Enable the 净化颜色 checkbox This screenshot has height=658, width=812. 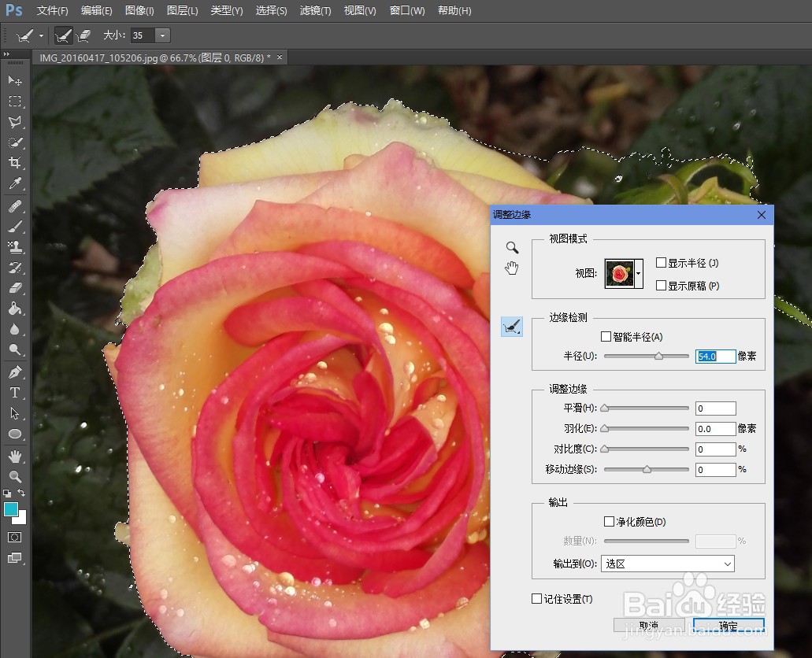(x=609, y=521)
